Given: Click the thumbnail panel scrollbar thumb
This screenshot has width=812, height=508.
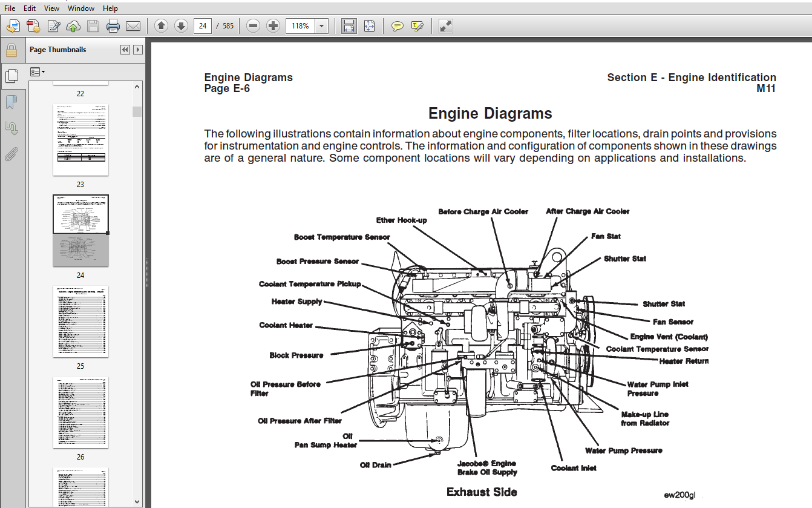Looking at the screenshot, I should 138,111.
